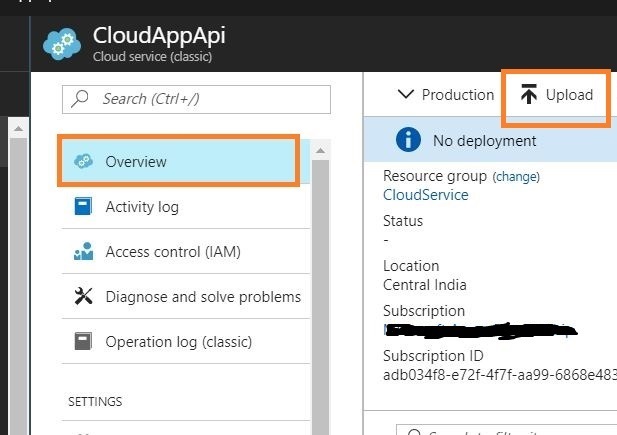Click the Activity log book icon
The width and height of the screenshot is (617, 435).
click(84, 207)
